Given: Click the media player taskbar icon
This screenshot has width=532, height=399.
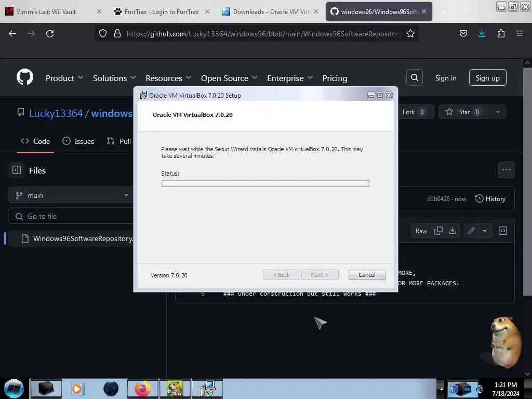Looking at the screenshot, I should click(x=77, y=389).
